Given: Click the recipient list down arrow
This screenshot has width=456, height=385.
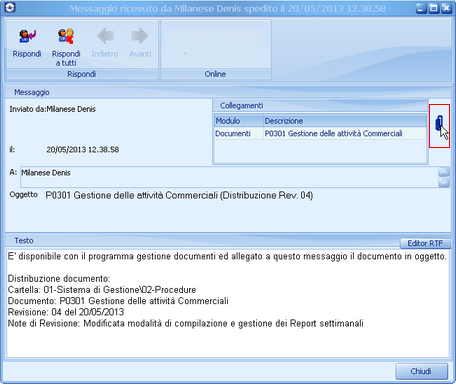Looking at the screenshot, I should coord(444,182).
